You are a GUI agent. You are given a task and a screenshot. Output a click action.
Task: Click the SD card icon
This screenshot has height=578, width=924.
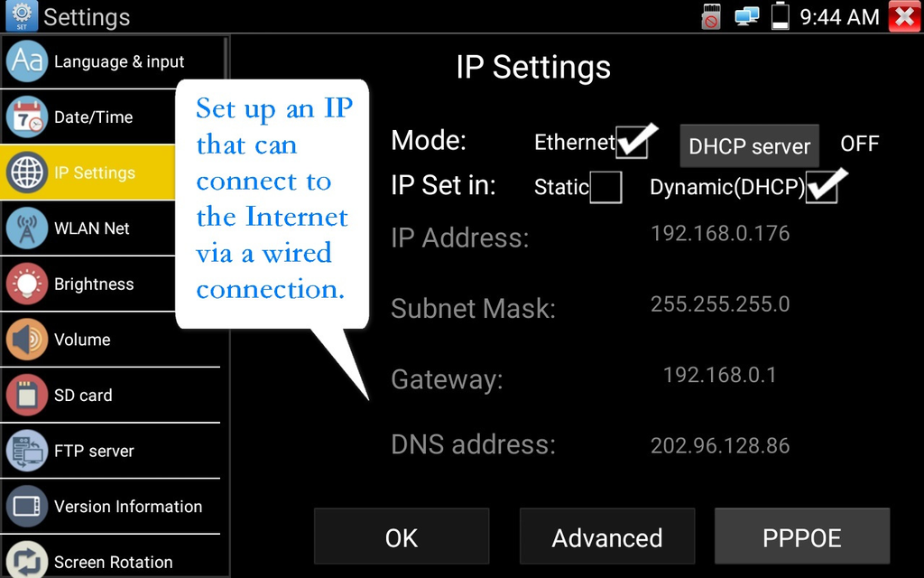coord(27,395)
